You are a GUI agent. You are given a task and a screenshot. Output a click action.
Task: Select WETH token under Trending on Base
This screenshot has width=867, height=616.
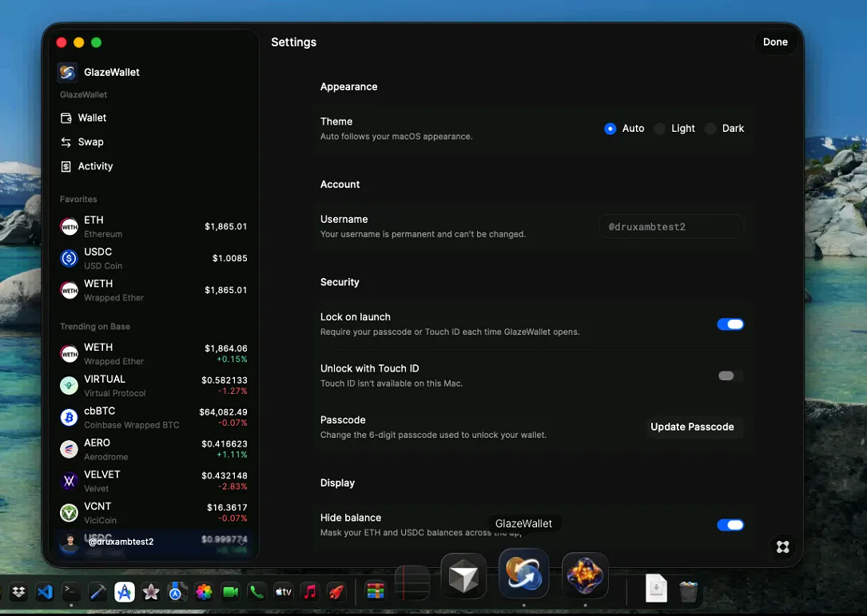(153, 354)
